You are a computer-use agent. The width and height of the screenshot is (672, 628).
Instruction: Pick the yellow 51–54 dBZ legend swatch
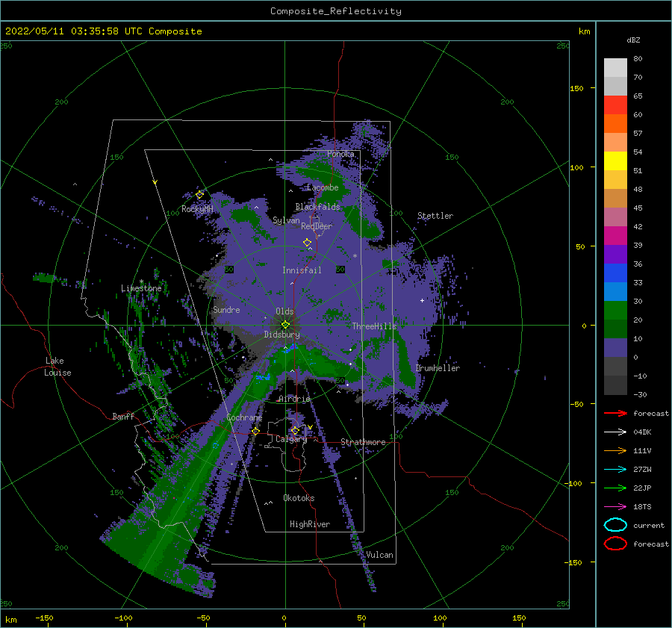[615, 161]
